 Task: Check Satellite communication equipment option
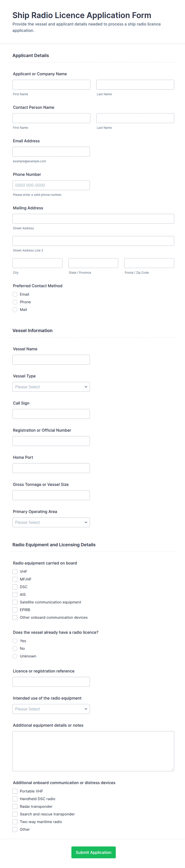tap(15, 602)
